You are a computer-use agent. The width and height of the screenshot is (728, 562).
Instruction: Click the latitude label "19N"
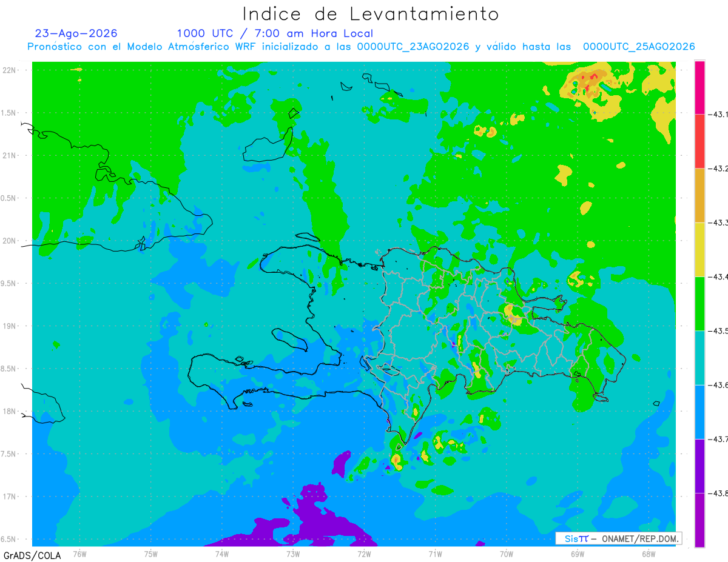[10, 326]
